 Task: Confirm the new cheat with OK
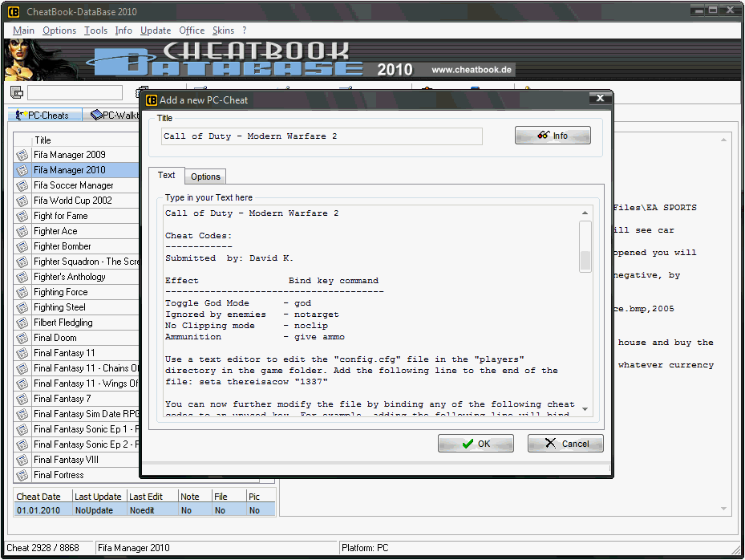[x=476, y=444]
